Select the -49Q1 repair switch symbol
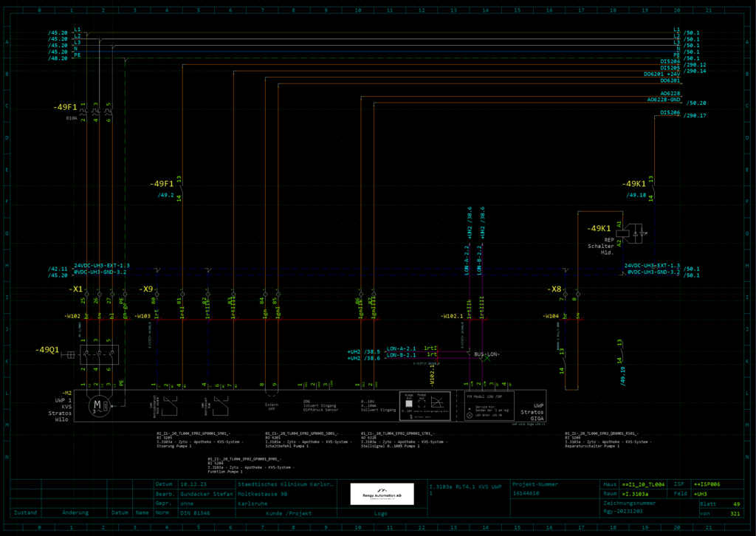The image size is (756, 536). coord(98,354)
